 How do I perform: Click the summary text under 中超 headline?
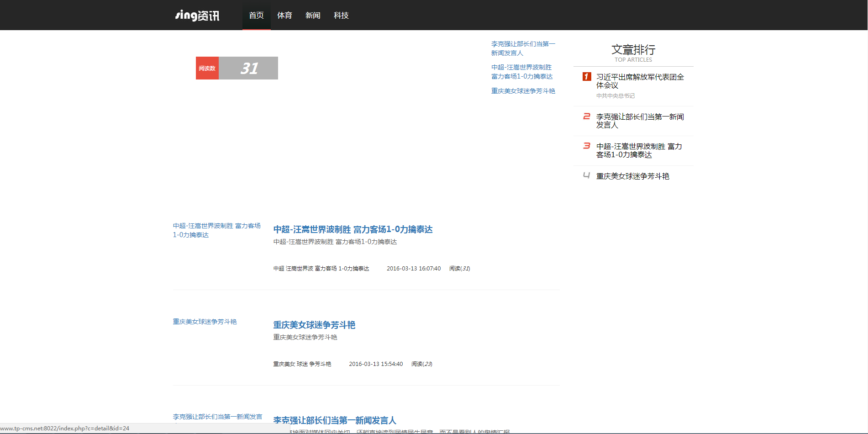click(x=335, y=242)
